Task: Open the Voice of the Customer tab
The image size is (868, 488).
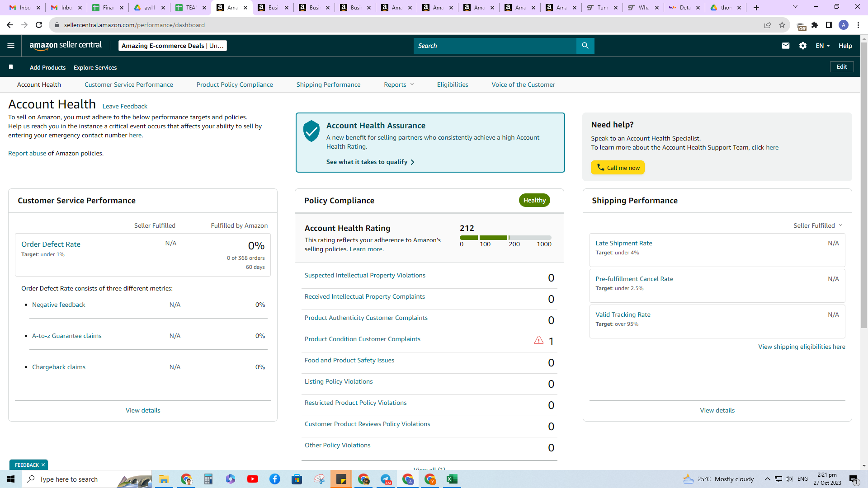Action: point(523,84)
